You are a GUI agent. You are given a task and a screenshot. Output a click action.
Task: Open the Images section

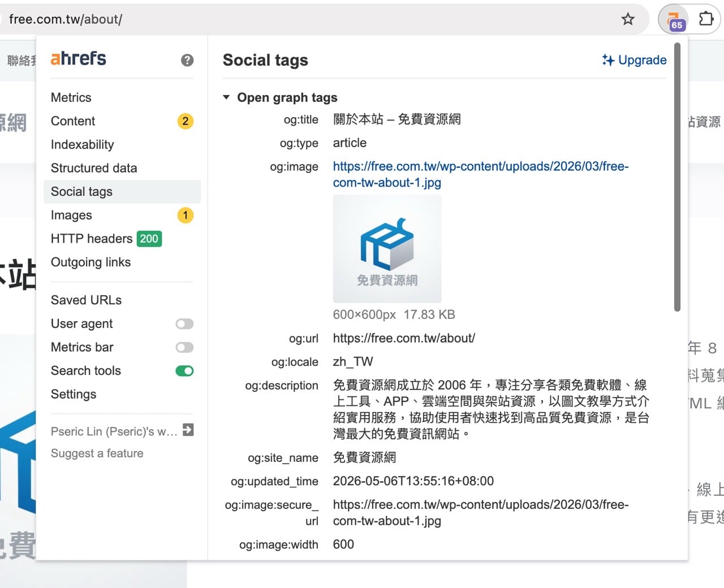tap(71, 215)
